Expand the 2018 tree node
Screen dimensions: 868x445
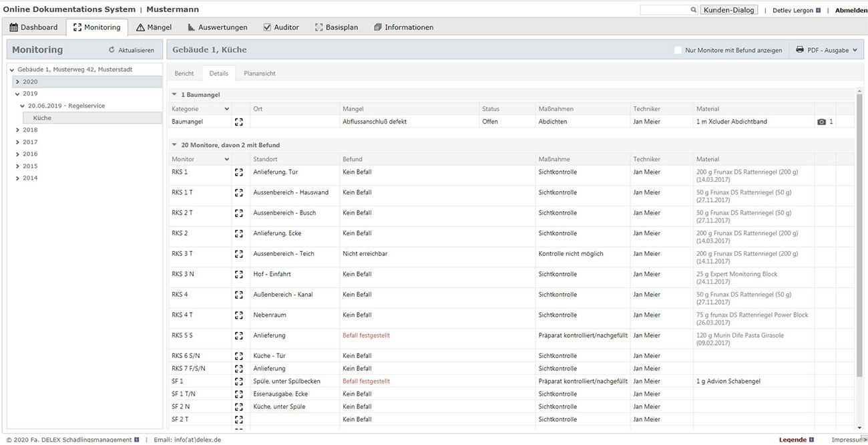pos(18,130)
